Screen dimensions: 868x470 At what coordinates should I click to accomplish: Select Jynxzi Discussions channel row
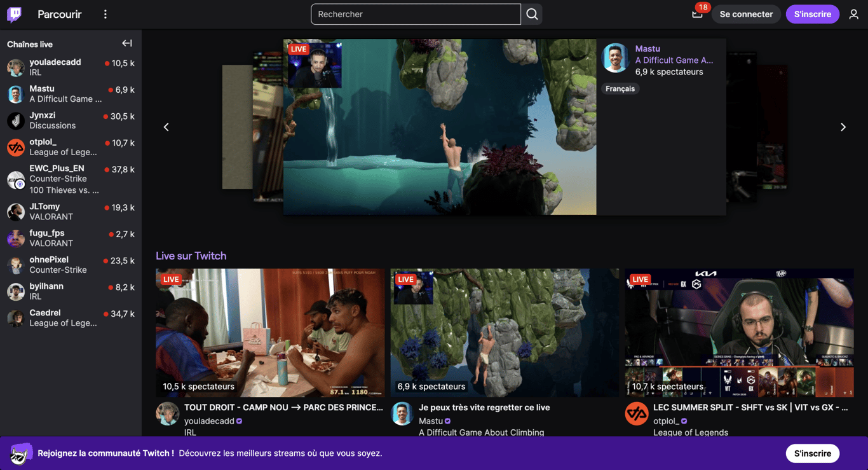point(71,121)
